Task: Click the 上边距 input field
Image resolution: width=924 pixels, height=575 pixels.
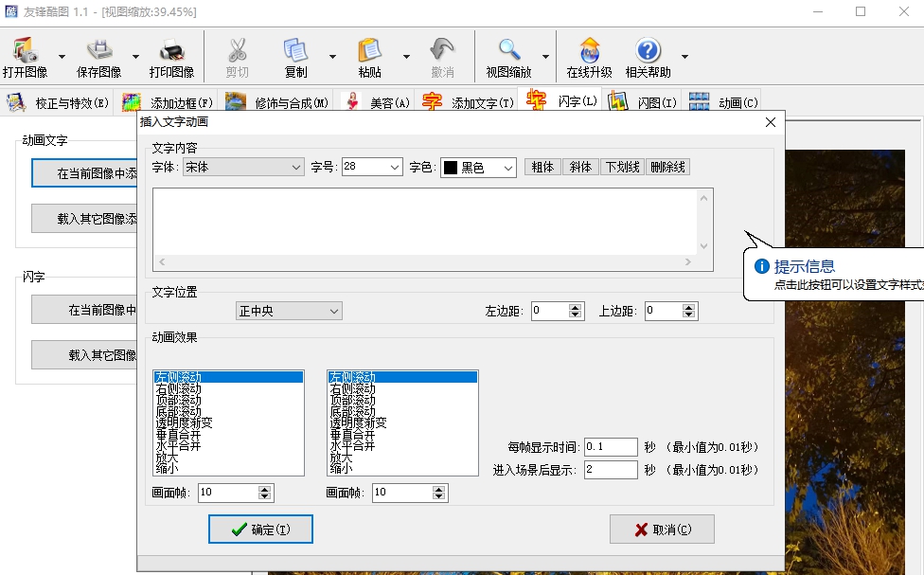Action: click(x=664, y=311)
